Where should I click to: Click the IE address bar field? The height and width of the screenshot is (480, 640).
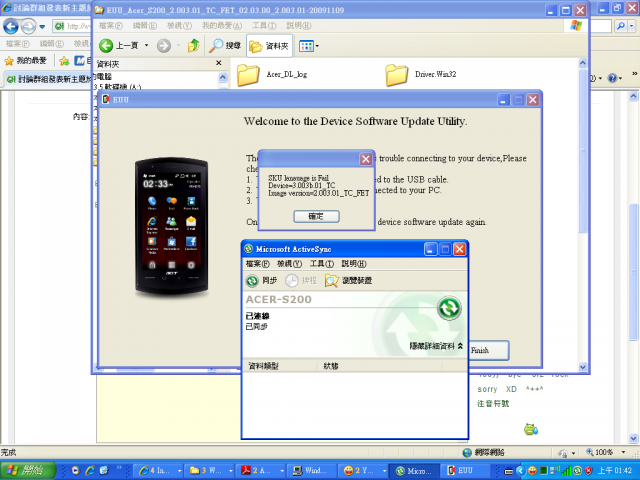[72, 27]
